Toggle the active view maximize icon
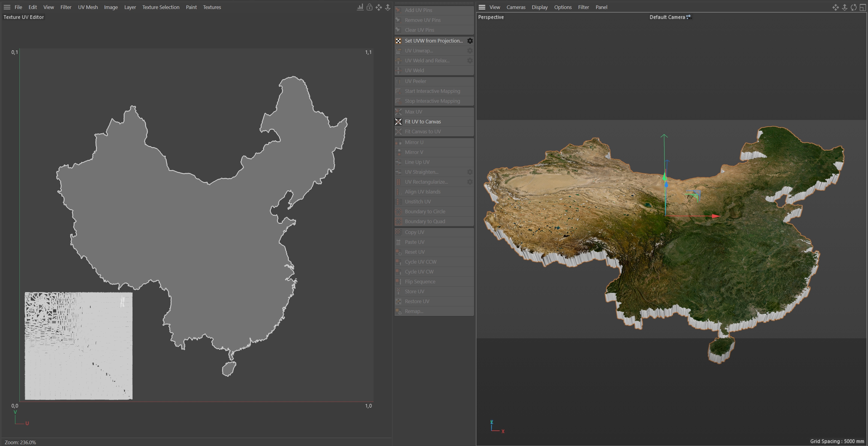 point(863,7)
